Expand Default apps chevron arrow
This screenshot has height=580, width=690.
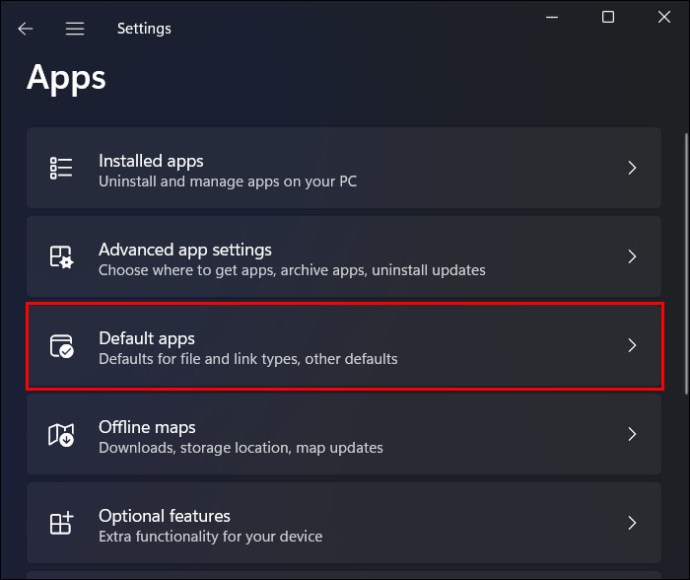[632, 346]
